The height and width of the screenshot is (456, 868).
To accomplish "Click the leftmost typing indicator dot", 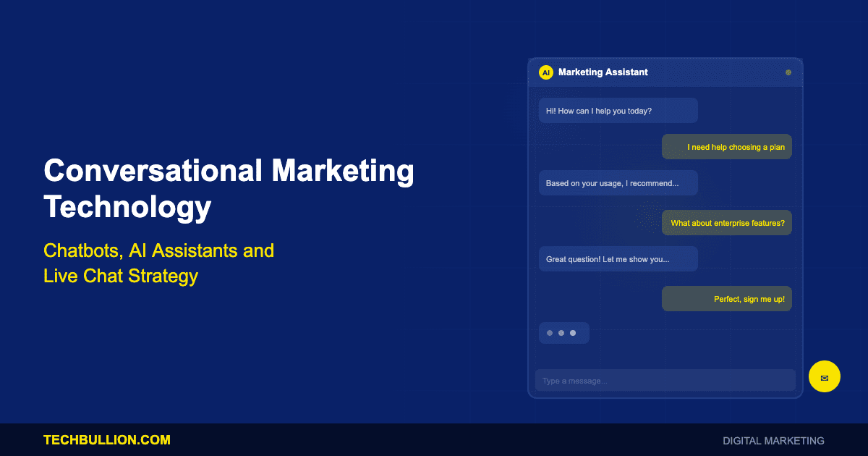I will (x=550, y=333).
